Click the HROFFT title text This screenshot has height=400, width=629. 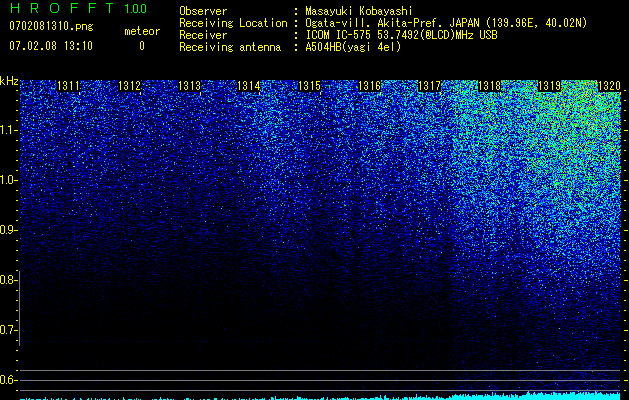pos(62,8)
